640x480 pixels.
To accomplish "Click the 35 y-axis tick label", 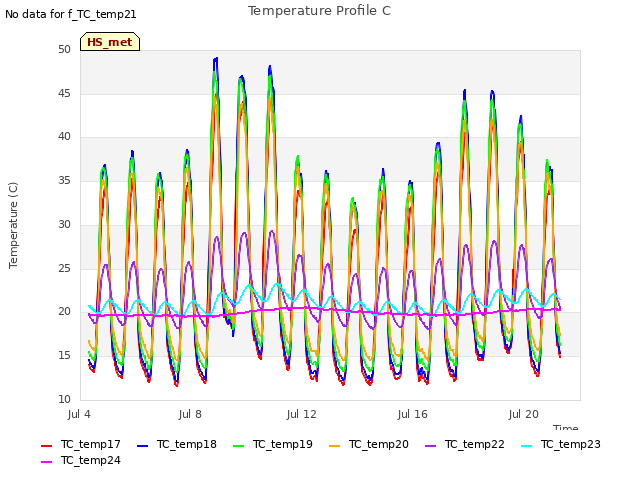I will 64,180.
